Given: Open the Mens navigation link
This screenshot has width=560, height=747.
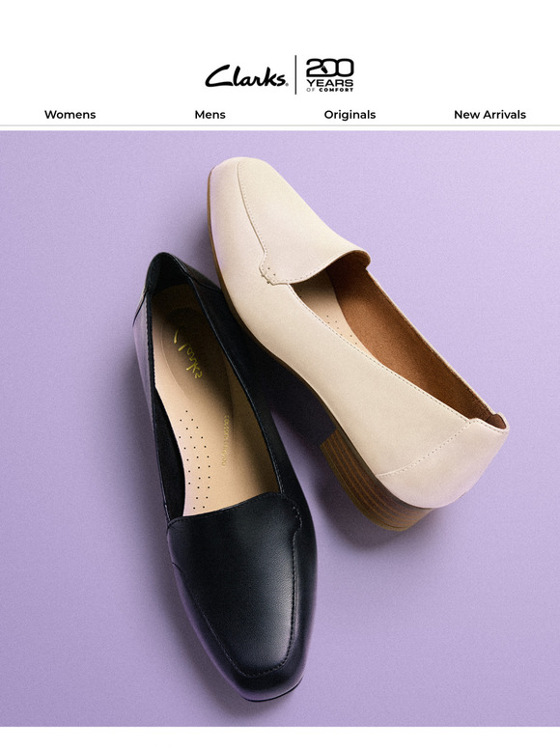Looking at the screenshot, I should tap(210, 114).
